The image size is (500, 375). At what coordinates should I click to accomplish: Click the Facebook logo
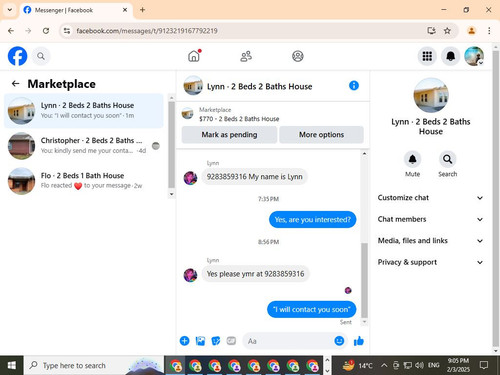[17, 56]
